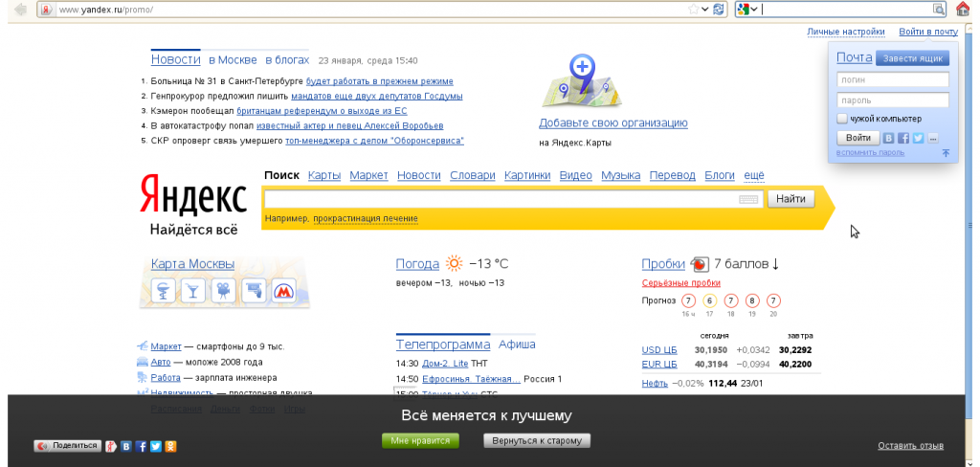Click the traffic light icon next to Пробки

pyautogui.click(x=700, y=264)
